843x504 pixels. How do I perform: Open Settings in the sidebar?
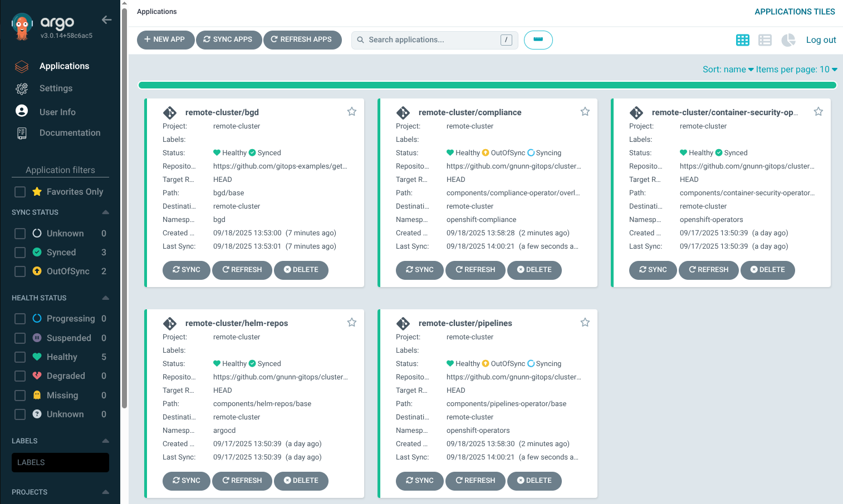point(56,88)
